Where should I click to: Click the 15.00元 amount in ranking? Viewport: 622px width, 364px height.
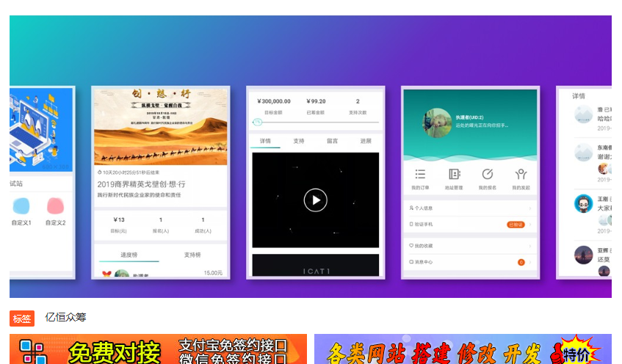[x=213, y=273]
